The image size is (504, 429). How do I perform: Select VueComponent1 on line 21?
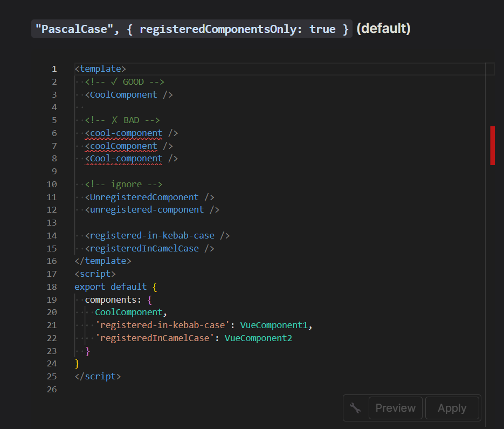(274, 325)
